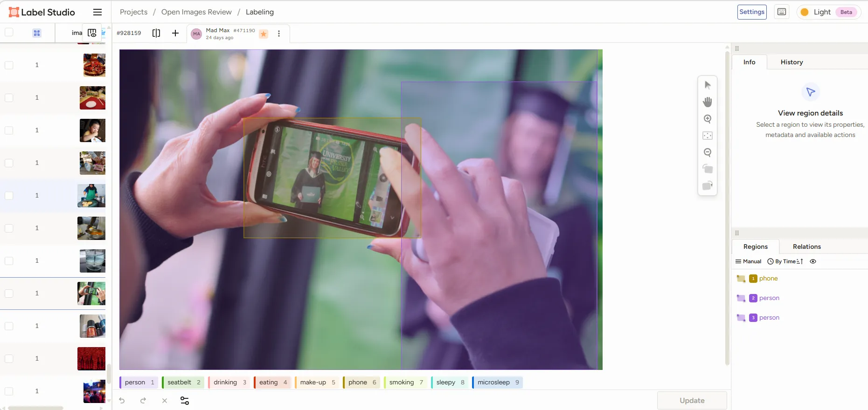Screen dimensions: 868x410
Task: Select region 3 person in regions list
Action: click(799, 318)
